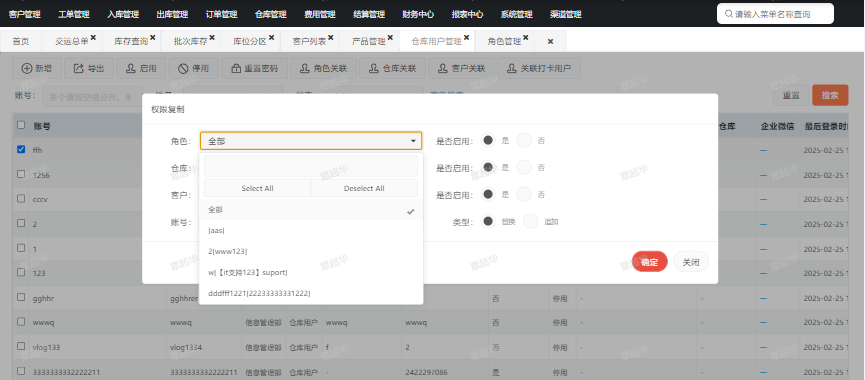Image resolution: width=865 pixels, height=380 pixels.
Task: Close the 交运总单 tab with its ×
Action: (x=93, y=38)
